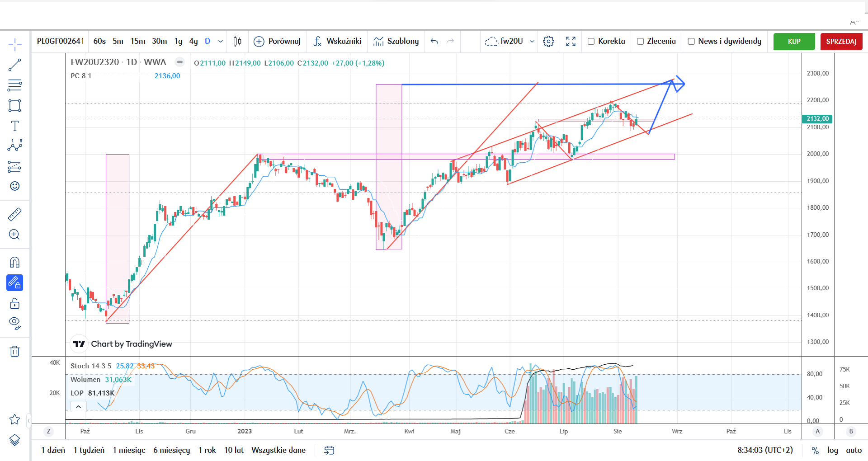The width and height of the screenshot is (868, 461).
Task: Select the 1g interval
Action: tap(179, 42)
